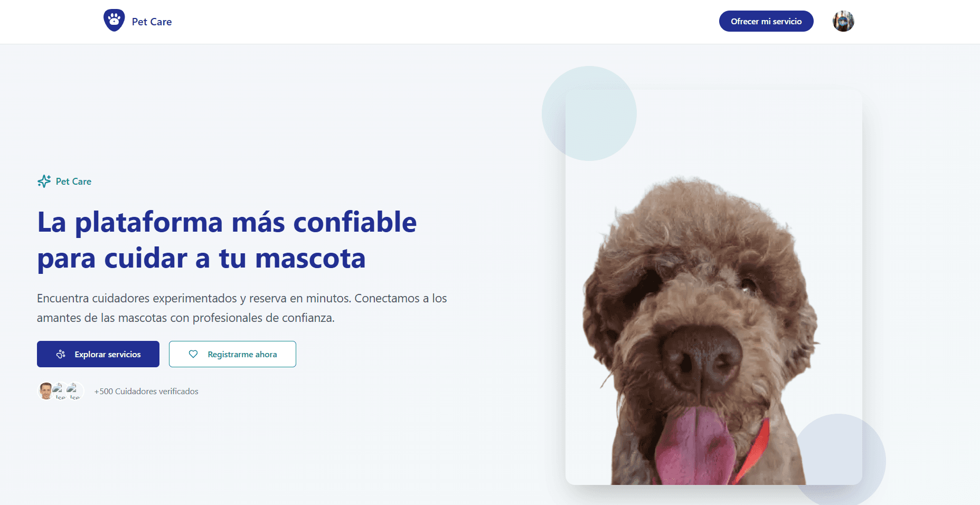Viewport: 980px width, 505px height.
Task: Click the third broken caregiver avatar image
Action: coord(74,391)
